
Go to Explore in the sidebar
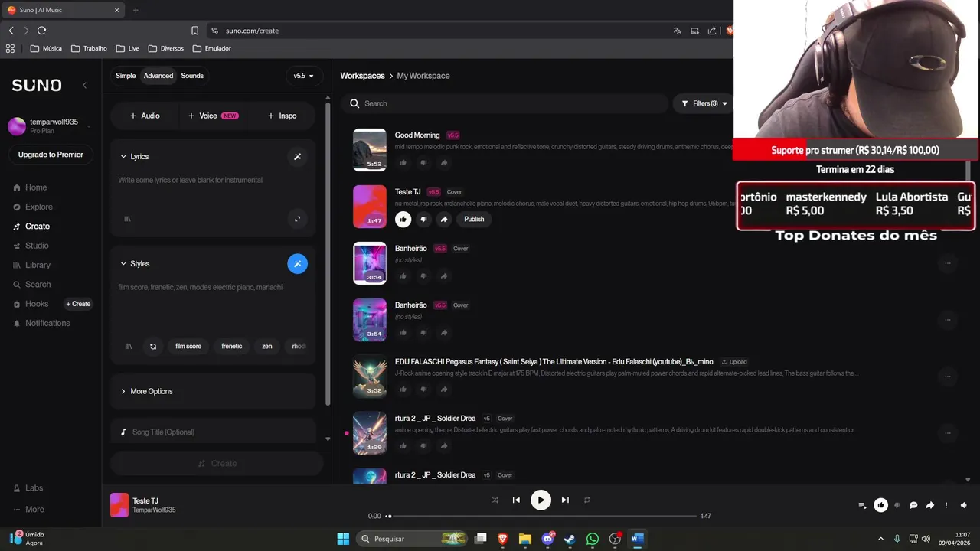tap(38, 207)
